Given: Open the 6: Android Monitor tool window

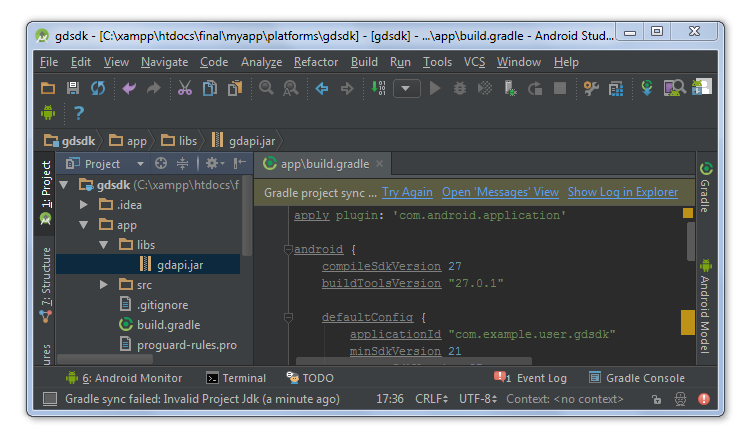Looking at the screenshot, I should [124, 378].
